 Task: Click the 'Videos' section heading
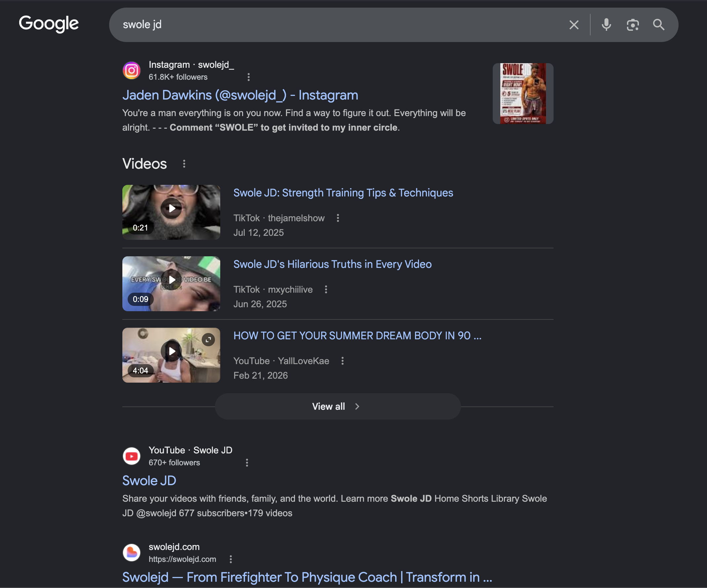coord(145,164)
